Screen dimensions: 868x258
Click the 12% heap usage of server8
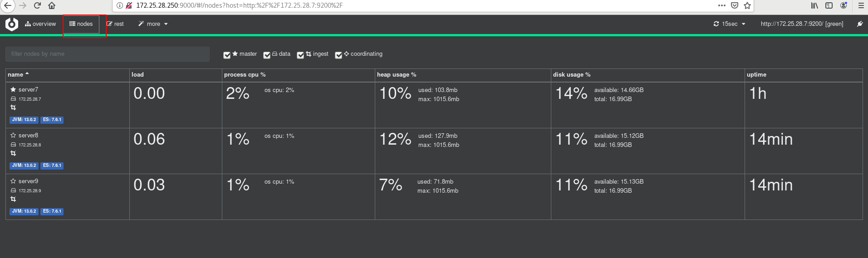coord(395,139)
